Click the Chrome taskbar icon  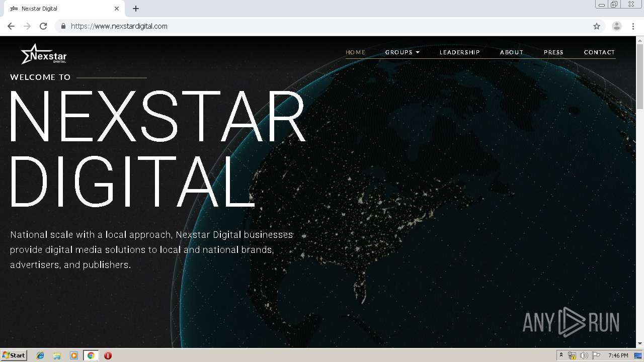[91, 355]
